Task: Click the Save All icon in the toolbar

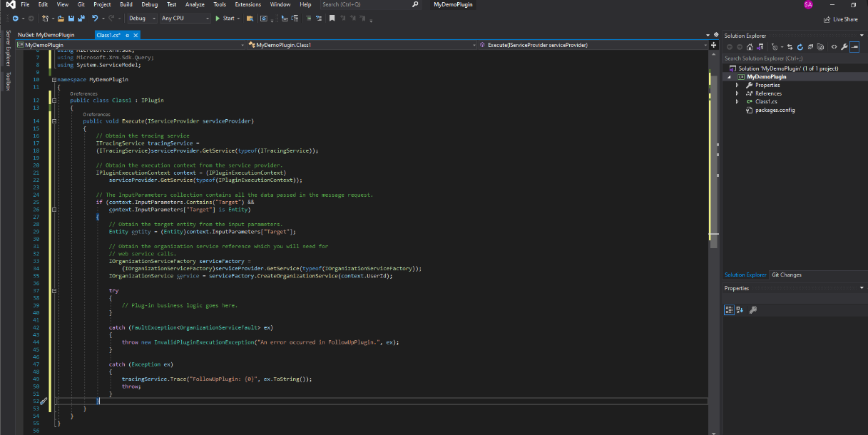Action: pyautogui.click(x=83, y=19)
